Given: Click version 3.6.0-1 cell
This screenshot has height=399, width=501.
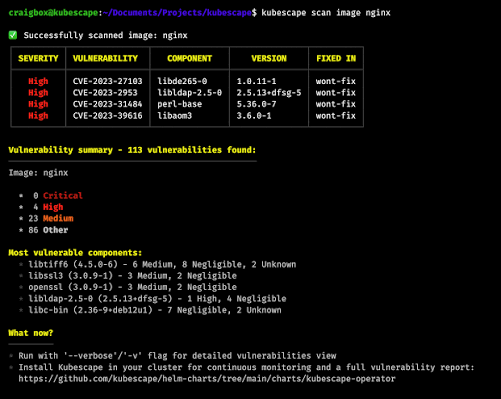Looking at the screenshot, I should click(x=254, y=116).
